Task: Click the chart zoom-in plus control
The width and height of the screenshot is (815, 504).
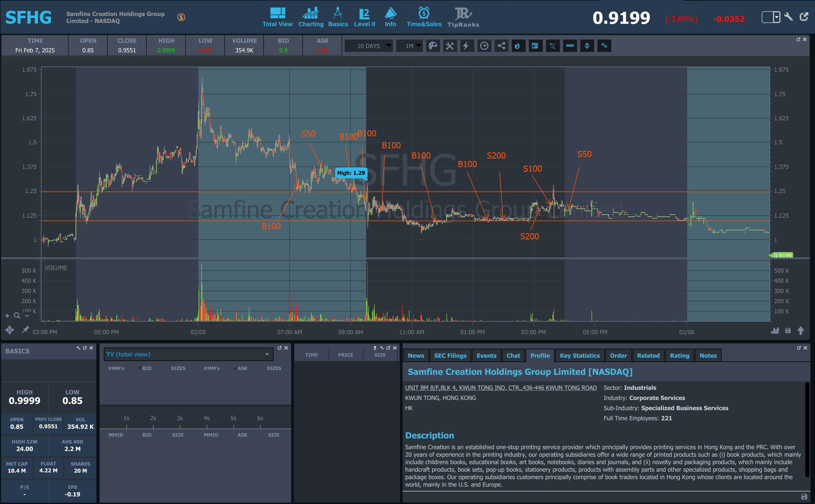Action: tap(7, 316)
